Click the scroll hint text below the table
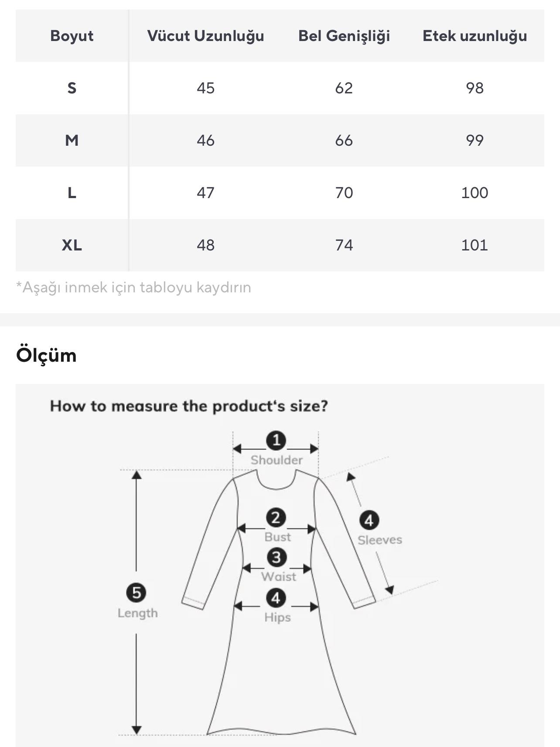The height and width of the screenshot is (747, 560). [x=133, y=288]
